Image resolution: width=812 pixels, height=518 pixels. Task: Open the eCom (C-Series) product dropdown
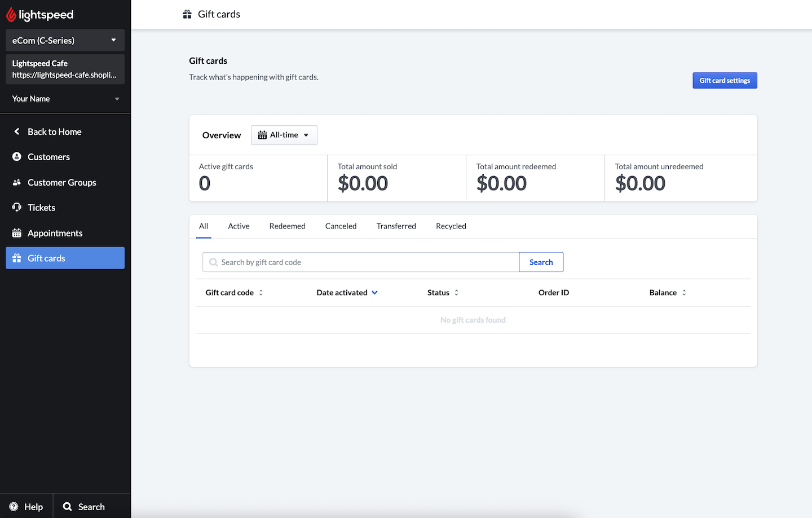click(x=65, y=41)
